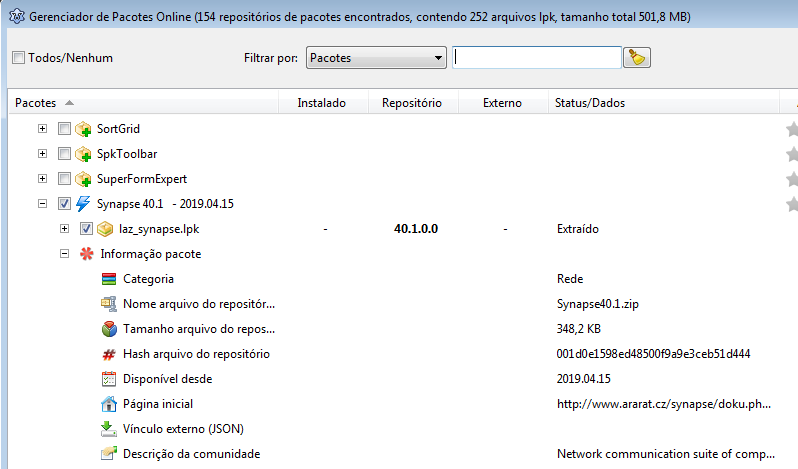Click the Repositório column header

(413, 103)
